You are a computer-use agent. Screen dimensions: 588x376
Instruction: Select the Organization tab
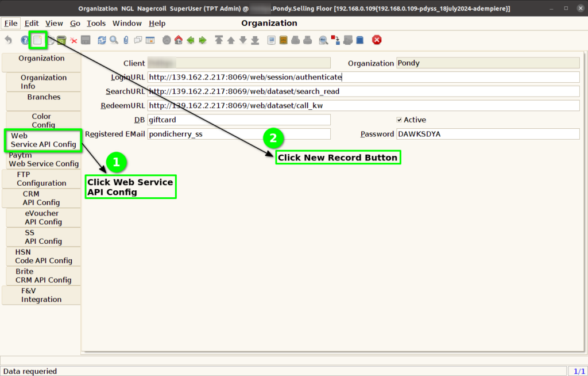(x=41, y=62)
